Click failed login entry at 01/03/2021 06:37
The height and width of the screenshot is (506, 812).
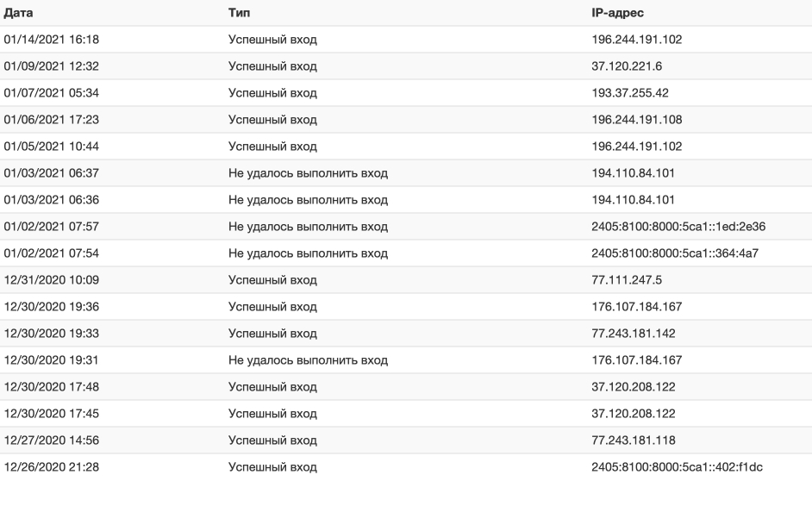(308, 173)
